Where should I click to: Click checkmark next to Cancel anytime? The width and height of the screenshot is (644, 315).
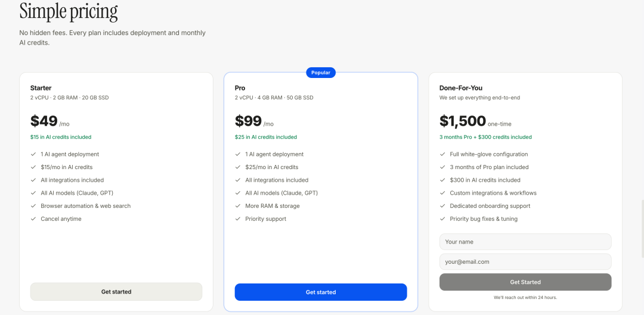[33, 219]
